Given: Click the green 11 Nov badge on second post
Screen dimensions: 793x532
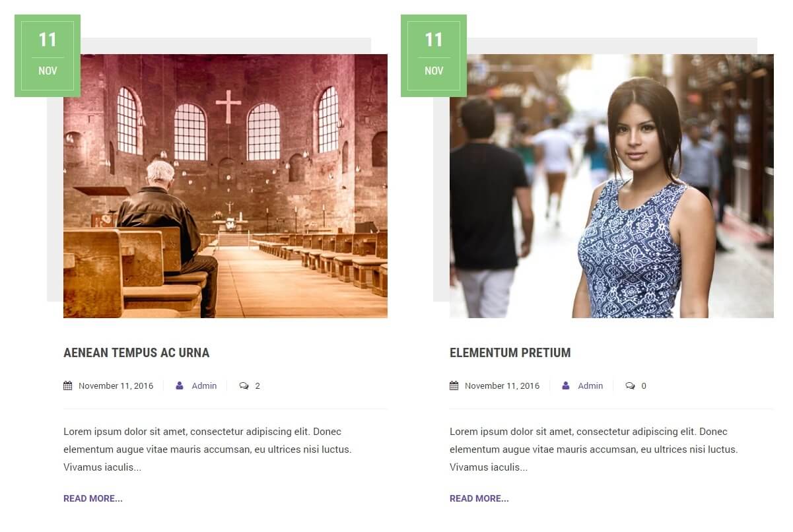Looking at the screenshot, I should pos(434,55).
